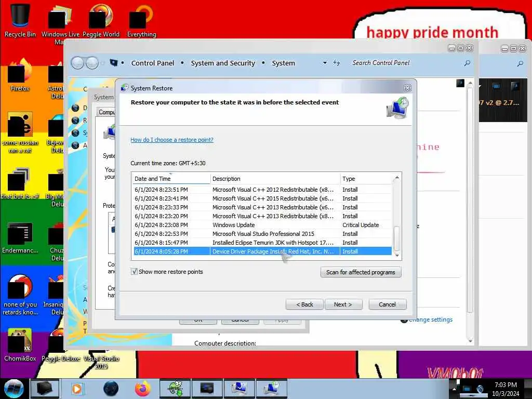Select the ChomikBox desktop icon
532x399 pixels.
(x=20, y=345)
